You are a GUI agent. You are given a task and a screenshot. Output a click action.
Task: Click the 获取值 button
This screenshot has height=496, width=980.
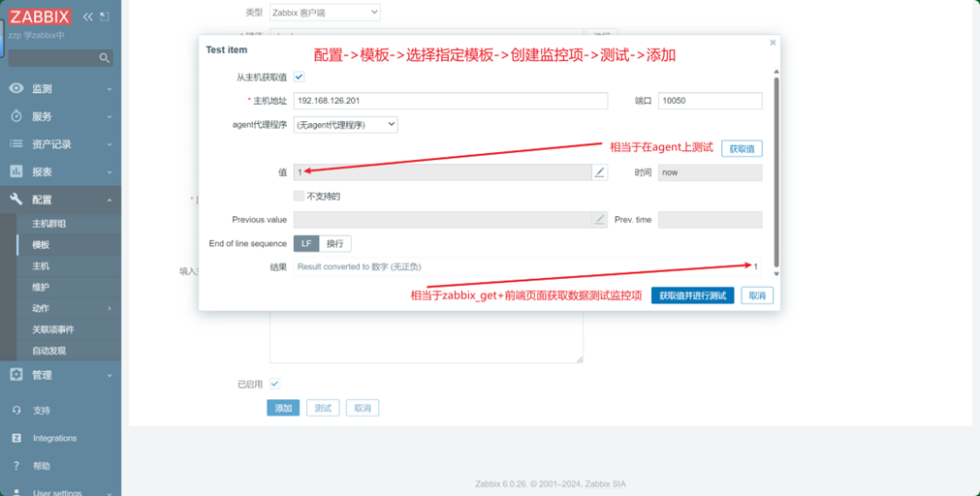click(x=742, y=148)
